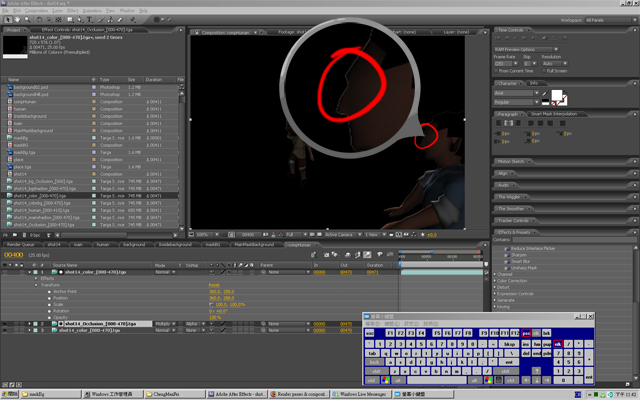Select the Hand tool

pos(18,20)
